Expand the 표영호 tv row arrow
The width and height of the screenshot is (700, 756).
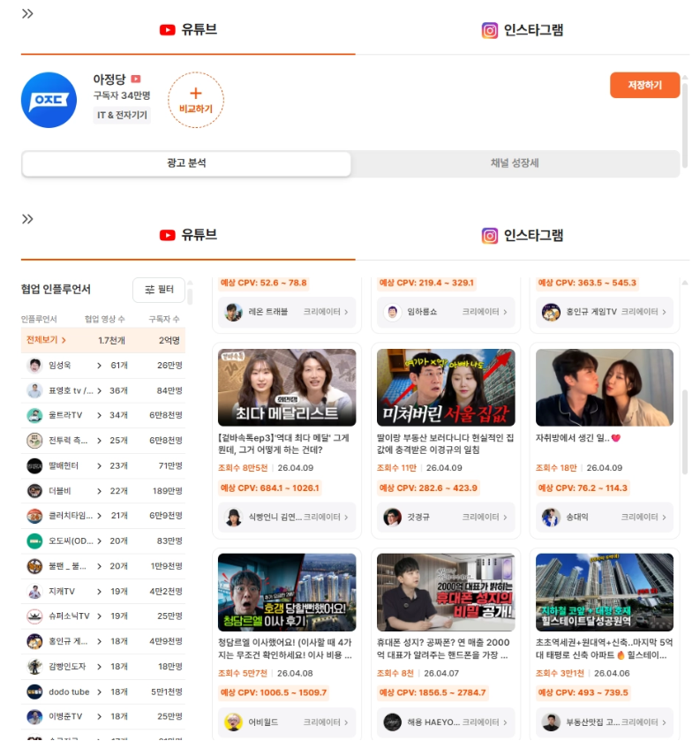tap(100, 390)
